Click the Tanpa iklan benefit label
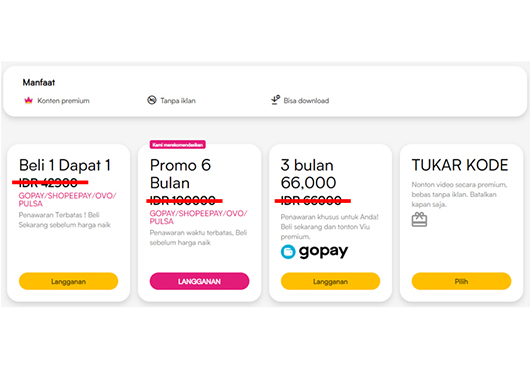Screen dimensions: 530x370 tap(178, 101)
